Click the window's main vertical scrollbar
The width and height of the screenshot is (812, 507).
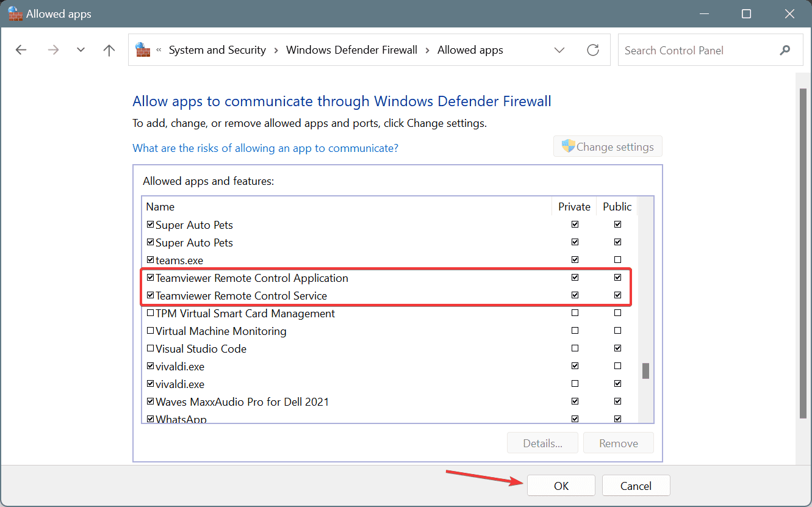[802, 253]
